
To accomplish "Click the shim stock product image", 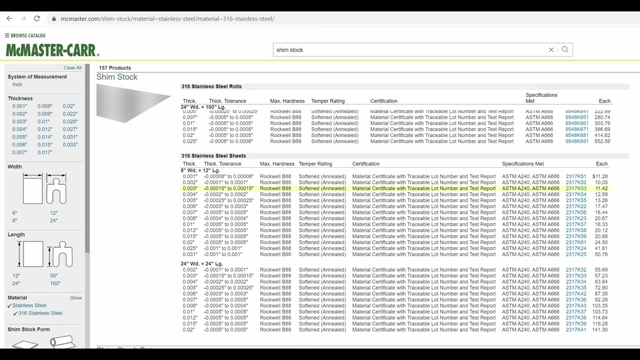I will click(x=133, y=103).
